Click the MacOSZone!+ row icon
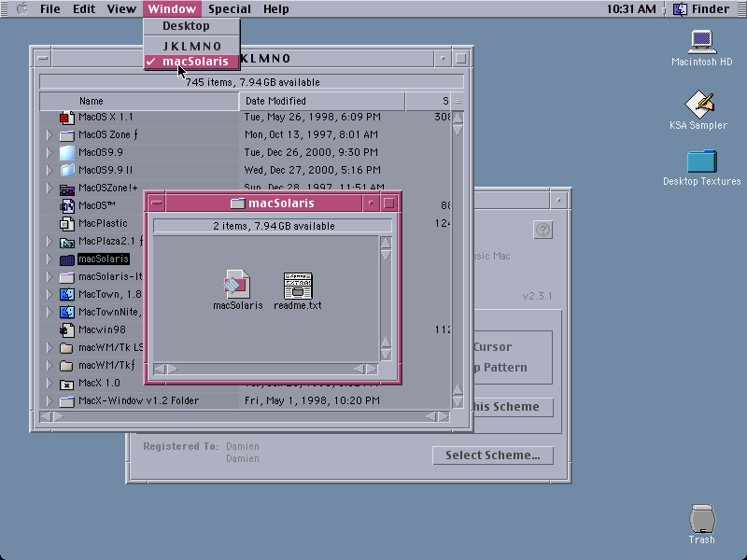The image size is (747, 560). (66, 189)
